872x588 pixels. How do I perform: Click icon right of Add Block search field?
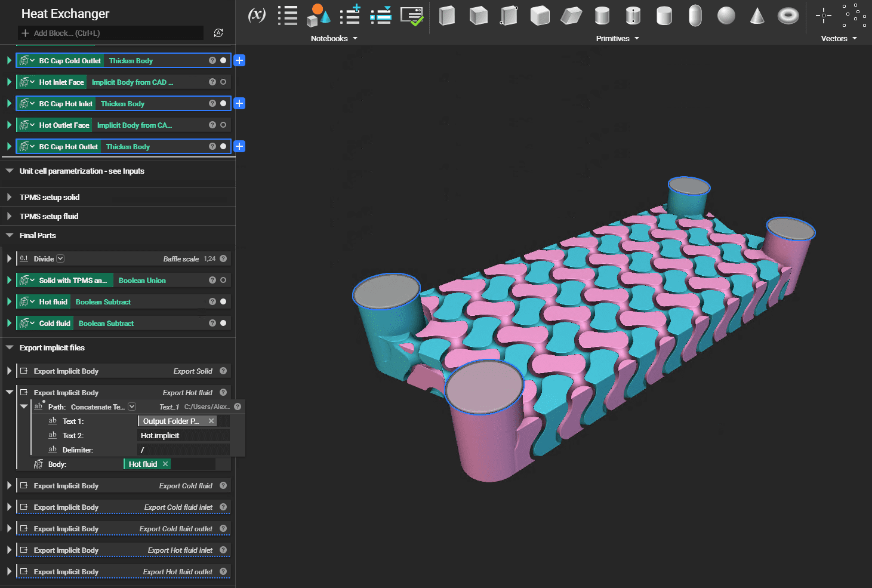218,33
